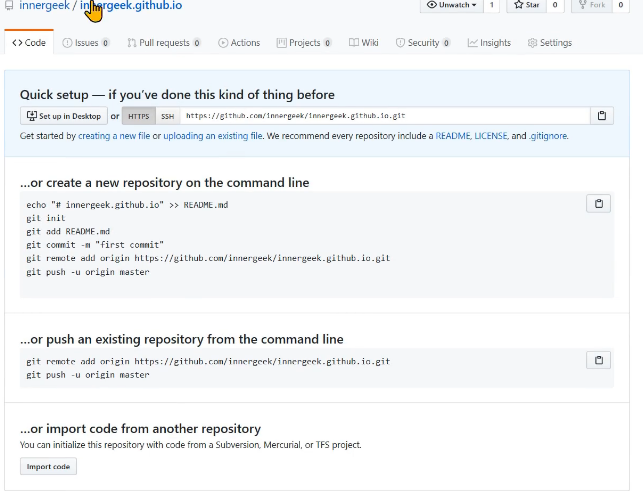
Task: Open the innergeek owner profile link
Action: 44,6
